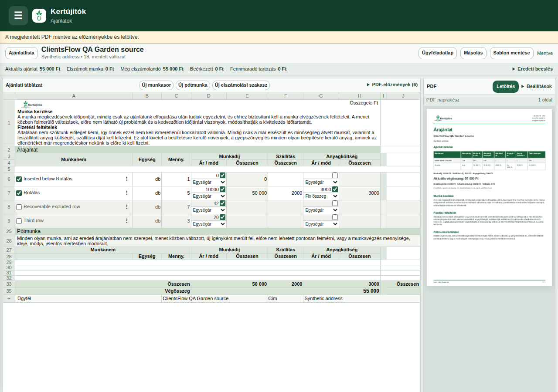
Task: Open the Fix összeg material mode dropdown
Action: pyautogui.click(x=321, y=196)
